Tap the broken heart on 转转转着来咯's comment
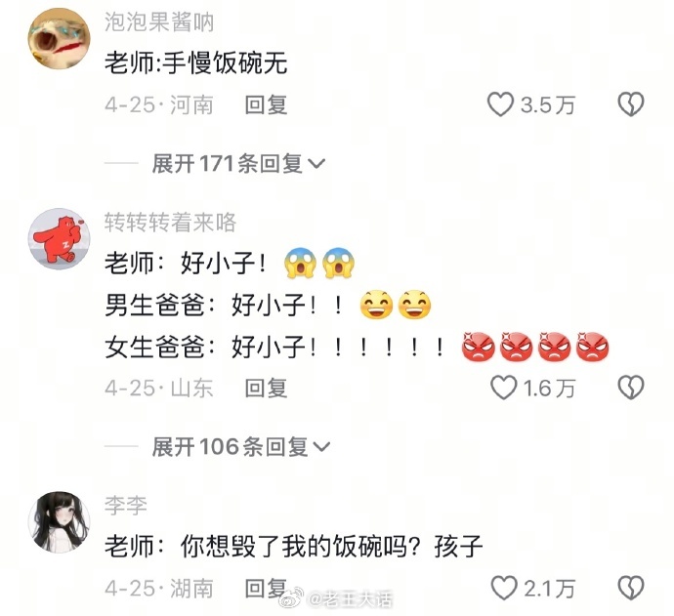Viewport: 674px width, 616px height. click(631, 388)
